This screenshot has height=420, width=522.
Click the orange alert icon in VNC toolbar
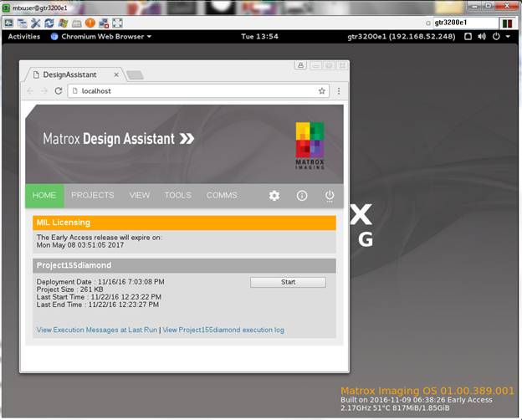click(x=90, y=23)
